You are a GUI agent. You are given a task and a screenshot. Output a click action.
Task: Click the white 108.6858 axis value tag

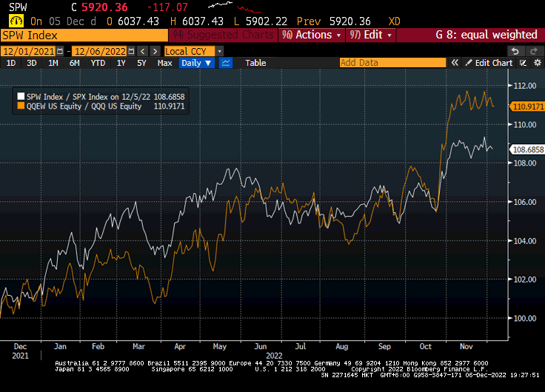pos(527,149)
